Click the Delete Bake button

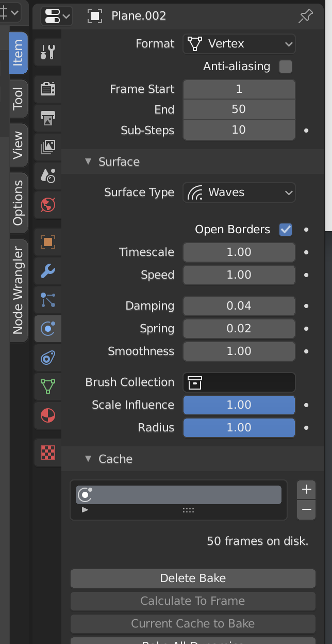(x=192, y=578)
